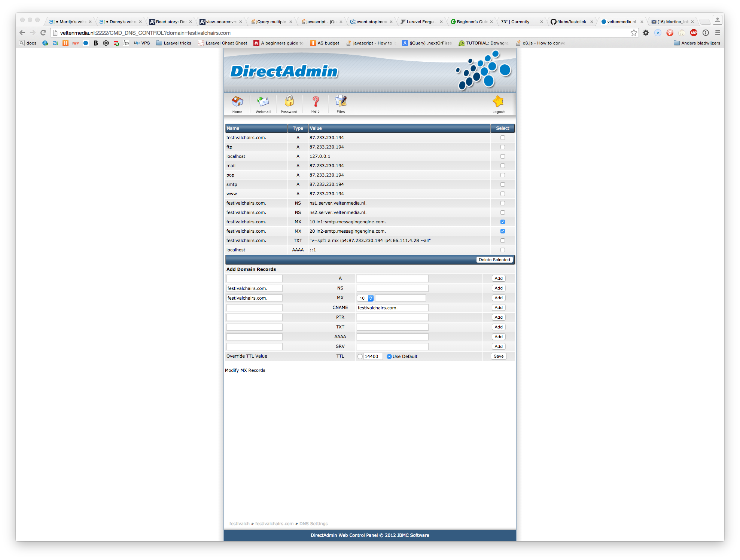
Task: Open the Webmail icon
Action: [263, 104]
